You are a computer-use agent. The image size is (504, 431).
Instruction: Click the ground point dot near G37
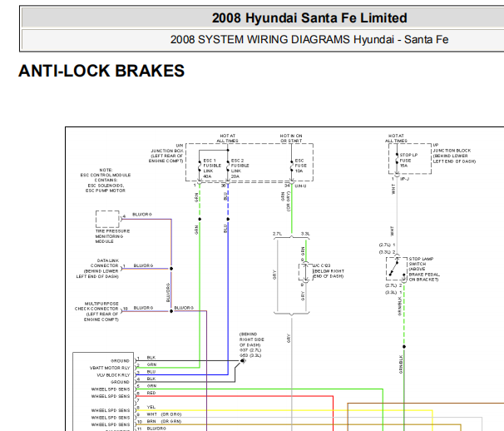click(242, 361)
